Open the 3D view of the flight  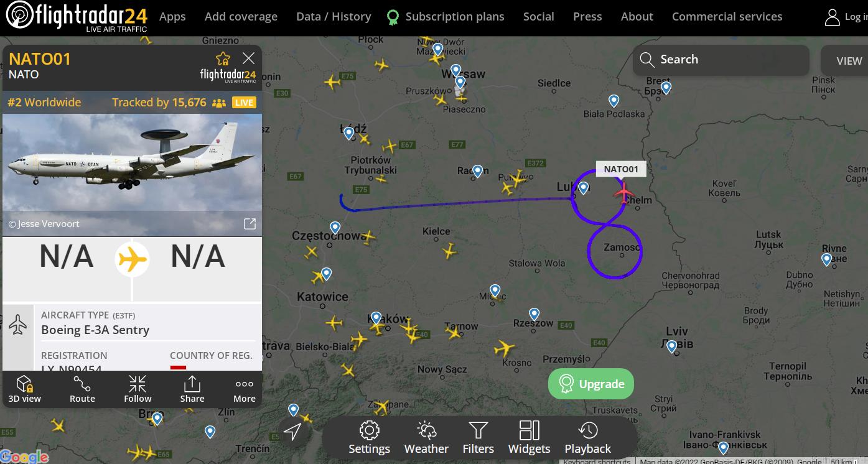pyautogui.click(x=25, y=389)
